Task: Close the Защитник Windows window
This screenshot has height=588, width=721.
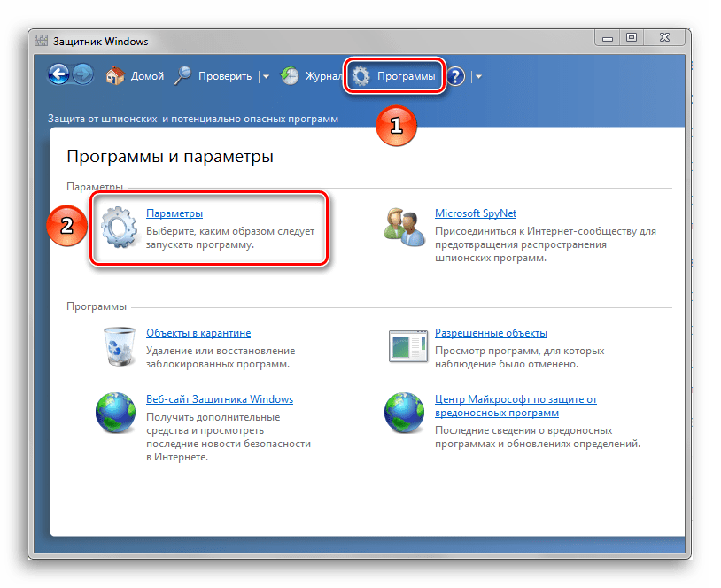Action: click(664, 38)
